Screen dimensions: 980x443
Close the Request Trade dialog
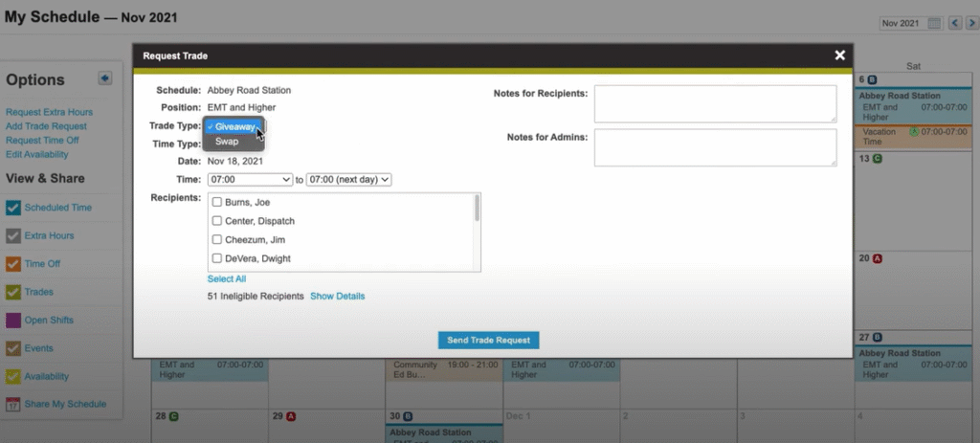coord(839,55)
